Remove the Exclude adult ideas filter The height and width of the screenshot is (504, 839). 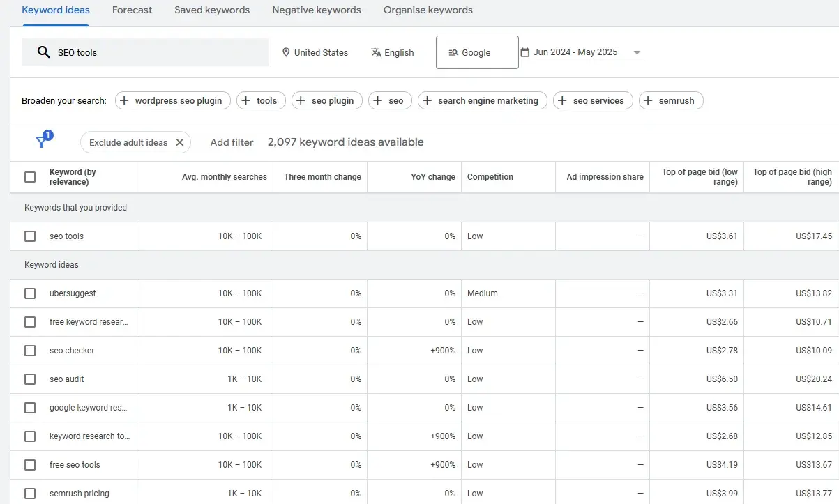(180, 142)
